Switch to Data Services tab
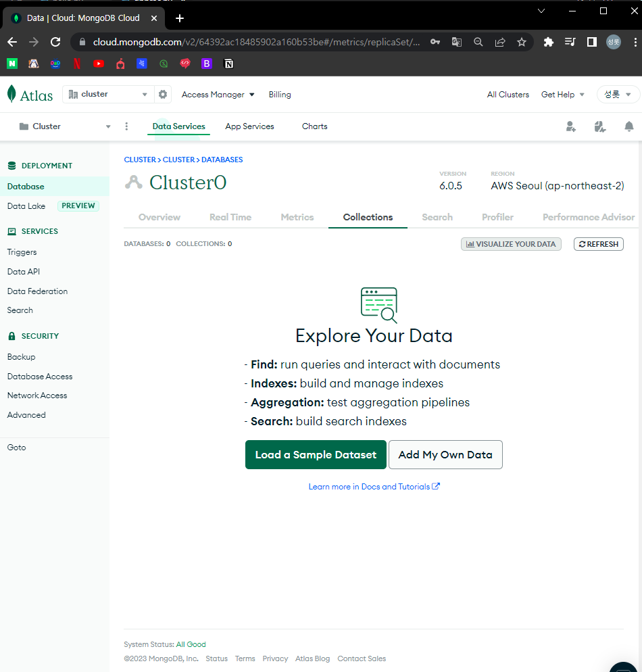Image resolution: width=642 pixels, height=672 pixels. (x=178, y=126)
